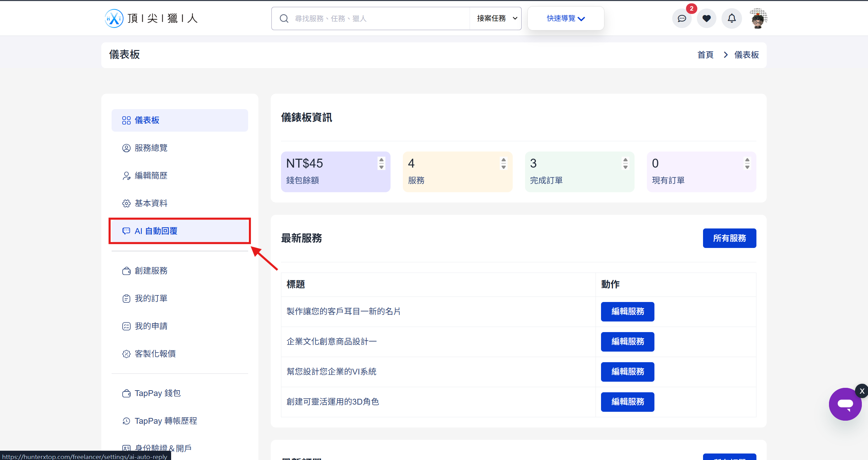Screen dimensions: 868x460
Task: Go to 我的訂單 in sidebar
Action: point(151,299)
